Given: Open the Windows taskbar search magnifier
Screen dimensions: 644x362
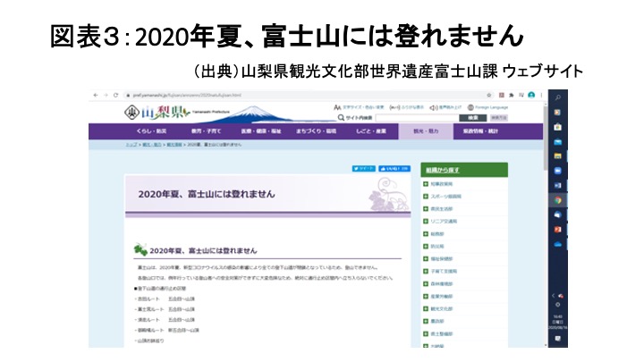Looking at the screenshot, I should click(558, 97).
